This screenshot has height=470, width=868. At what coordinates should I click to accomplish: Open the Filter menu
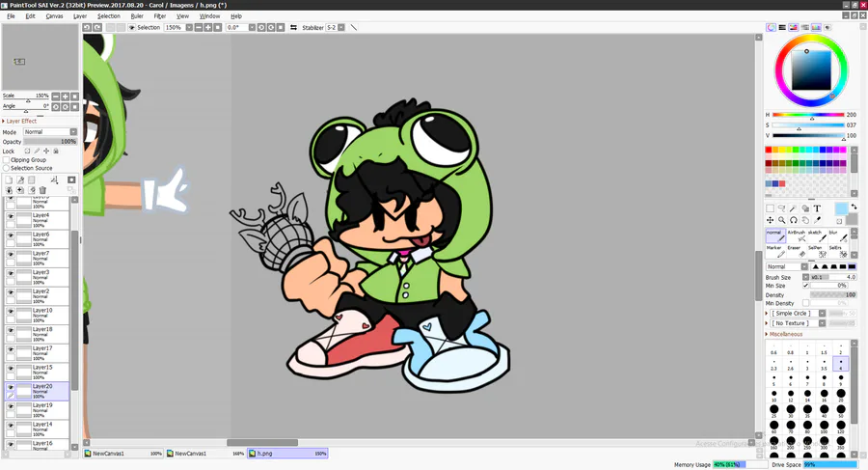point(160,16)
